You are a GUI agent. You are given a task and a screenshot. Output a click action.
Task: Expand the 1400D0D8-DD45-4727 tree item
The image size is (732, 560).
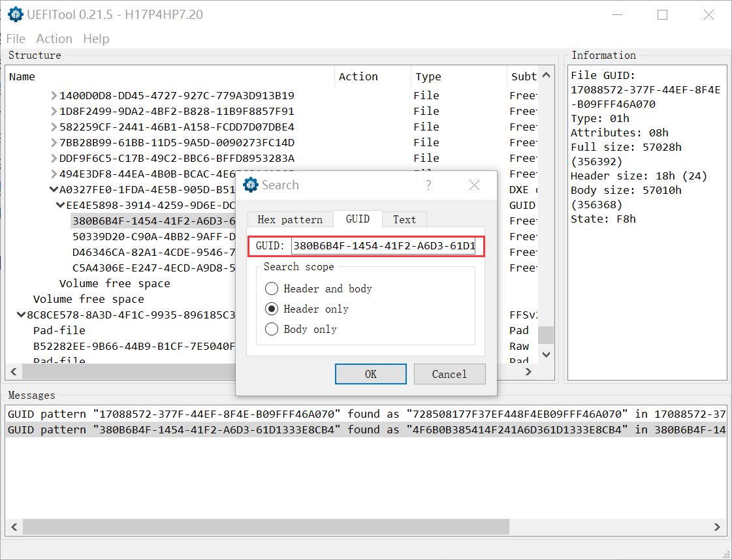(x=54, y=96)
